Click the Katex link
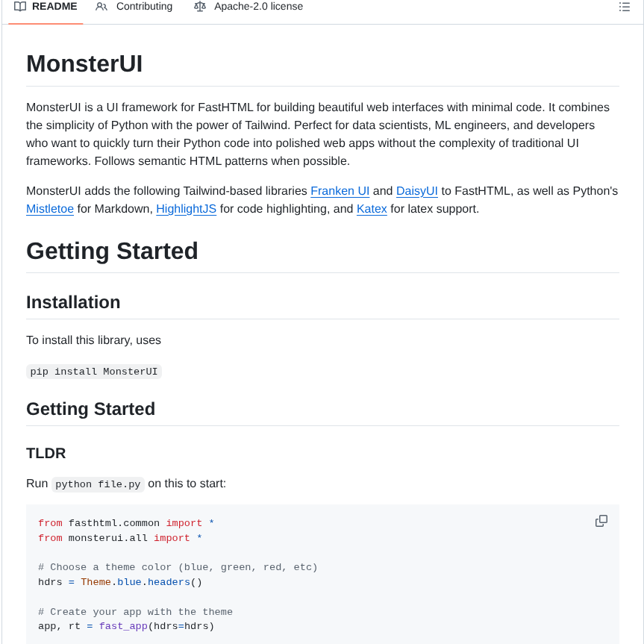 pos(372,209)
